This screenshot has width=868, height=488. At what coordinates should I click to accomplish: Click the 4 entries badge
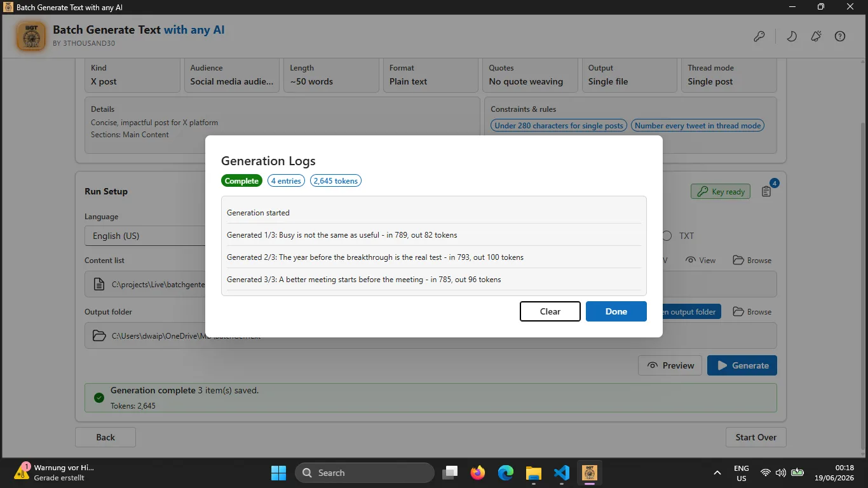pyautogui.click(x=286, y=181)
